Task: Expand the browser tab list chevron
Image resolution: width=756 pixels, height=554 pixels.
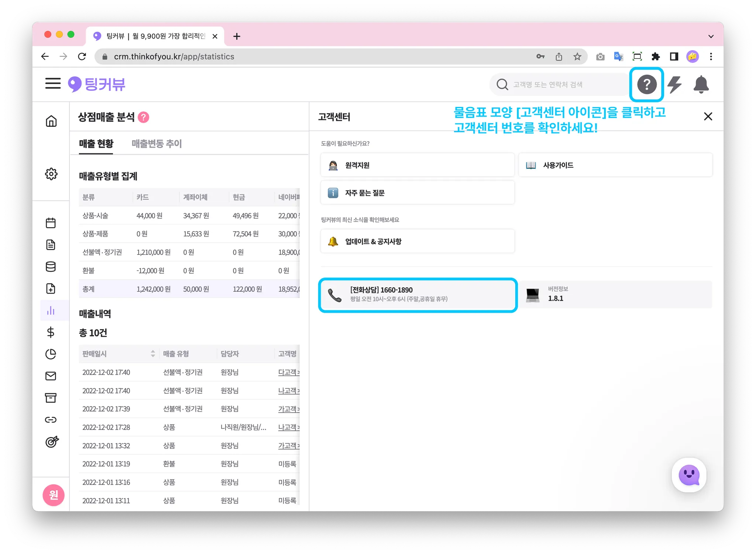Action: coord(711,37)
